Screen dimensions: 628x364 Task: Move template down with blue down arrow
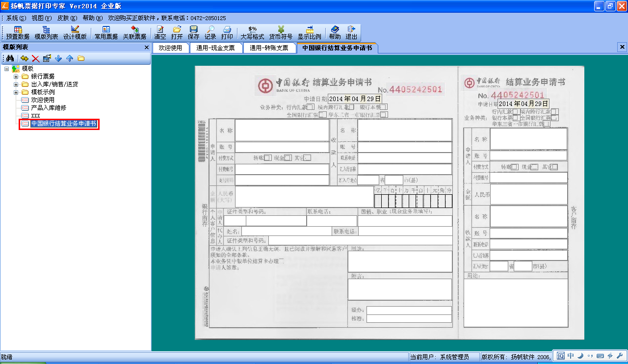(58, 58)
